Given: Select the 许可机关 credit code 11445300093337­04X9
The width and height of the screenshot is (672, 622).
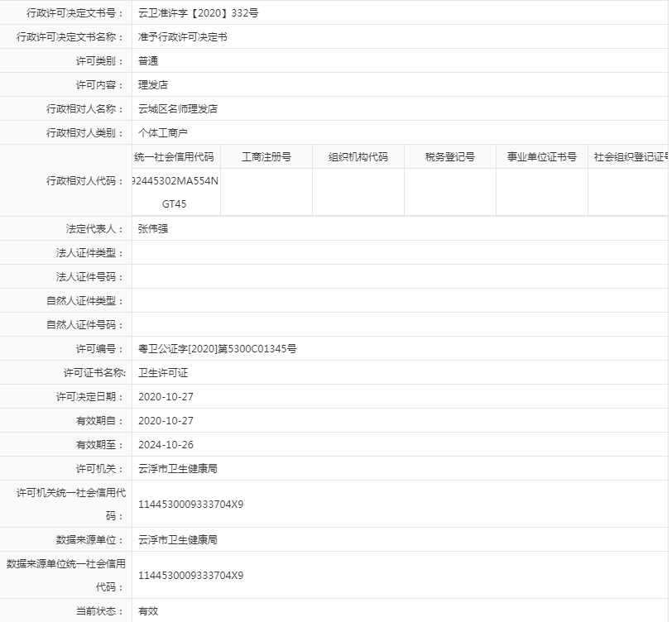Looking at the screenshot, I should click(x=190, y=505).
